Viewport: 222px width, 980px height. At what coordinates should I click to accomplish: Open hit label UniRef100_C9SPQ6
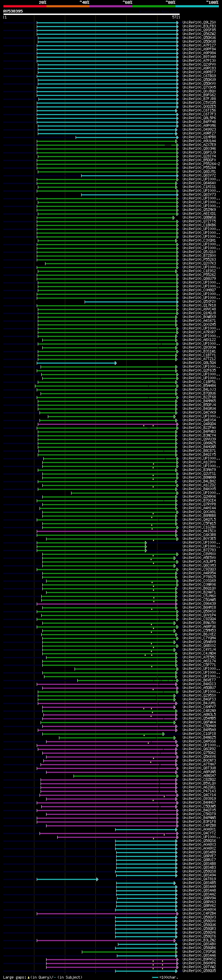pyautogui.click(x=199, y=952)
